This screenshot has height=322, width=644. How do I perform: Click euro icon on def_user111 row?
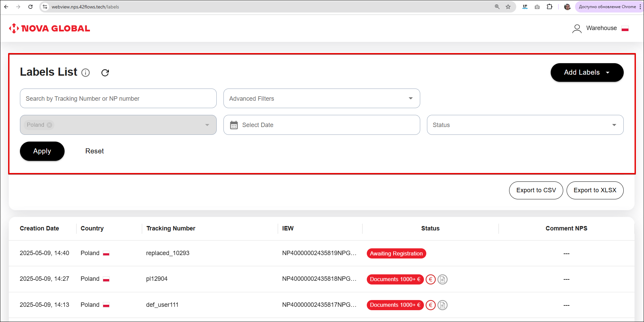coord(430,305)
